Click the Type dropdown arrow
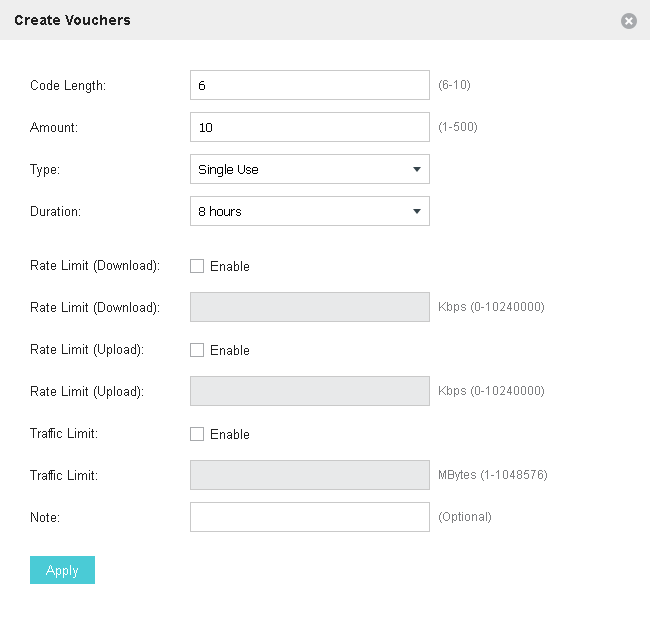 [x=417, y=169]
